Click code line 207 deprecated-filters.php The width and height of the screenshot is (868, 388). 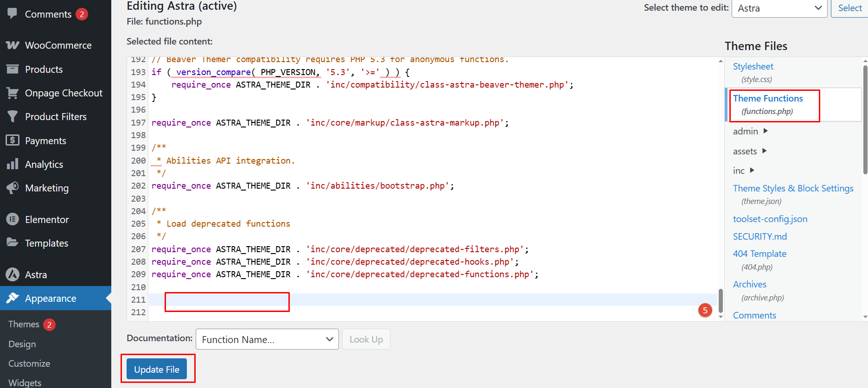(x=340, y=249)
